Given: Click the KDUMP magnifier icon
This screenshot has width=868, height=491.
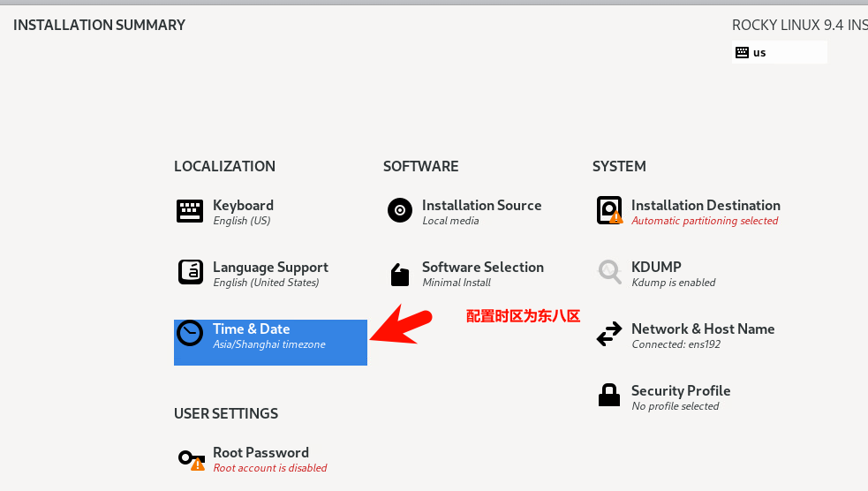Looking at the screenshot, I should (x=609, y=272).
